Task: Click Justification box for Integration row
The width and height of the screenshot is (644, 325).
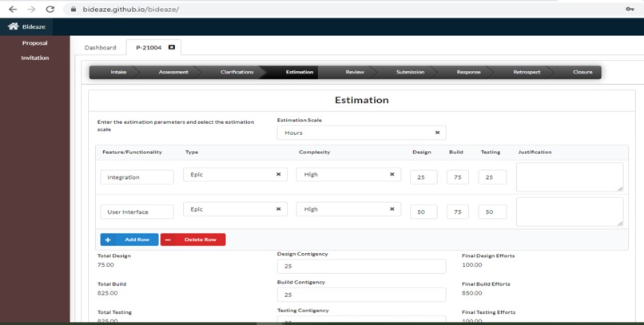Action: tap(570, 176)
